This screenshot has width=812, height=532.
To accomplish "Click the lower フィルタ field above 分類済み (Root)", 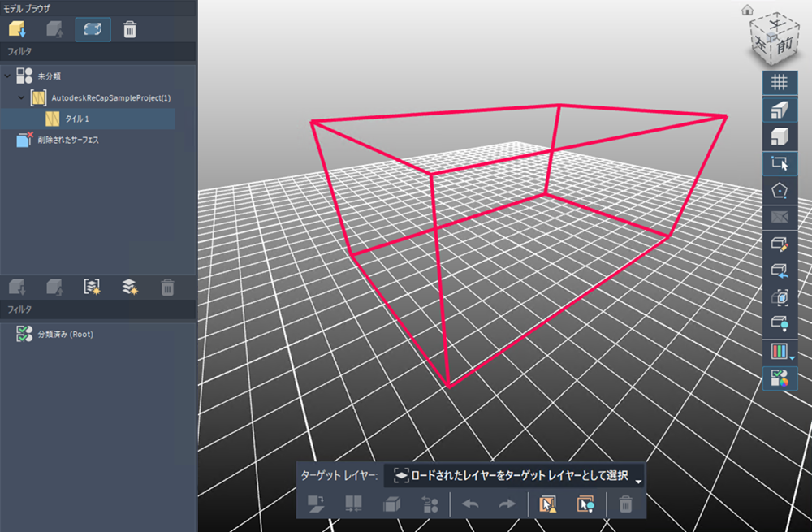I will (98, 309).
